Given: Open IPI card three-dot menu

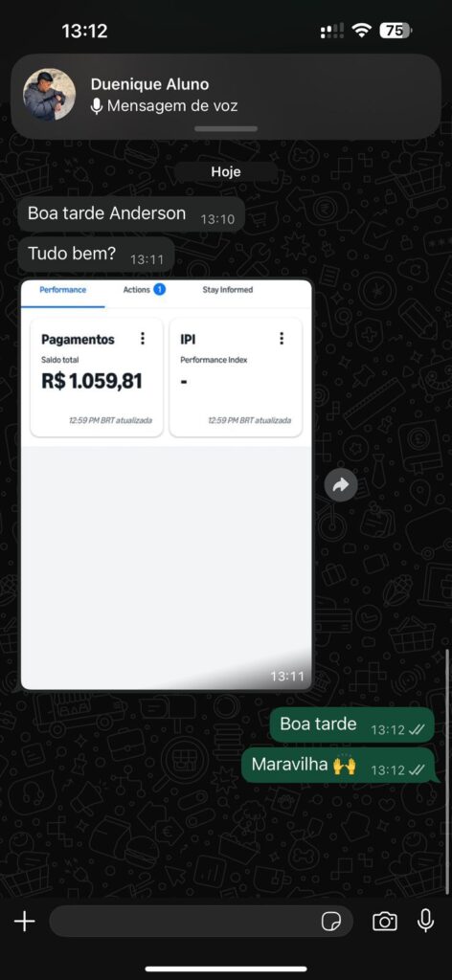Looking at the screenshot, I should pos(282,338).
